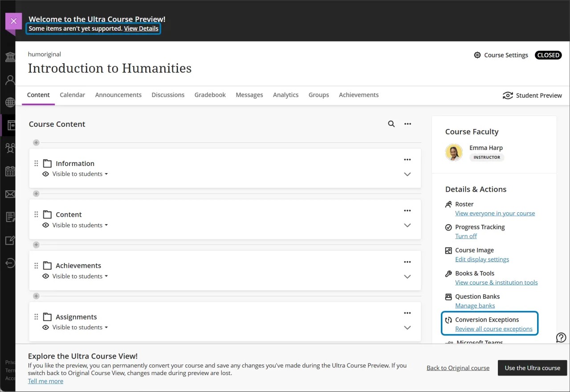Open the Organizations icon in the sidebar

pos(9,148)
